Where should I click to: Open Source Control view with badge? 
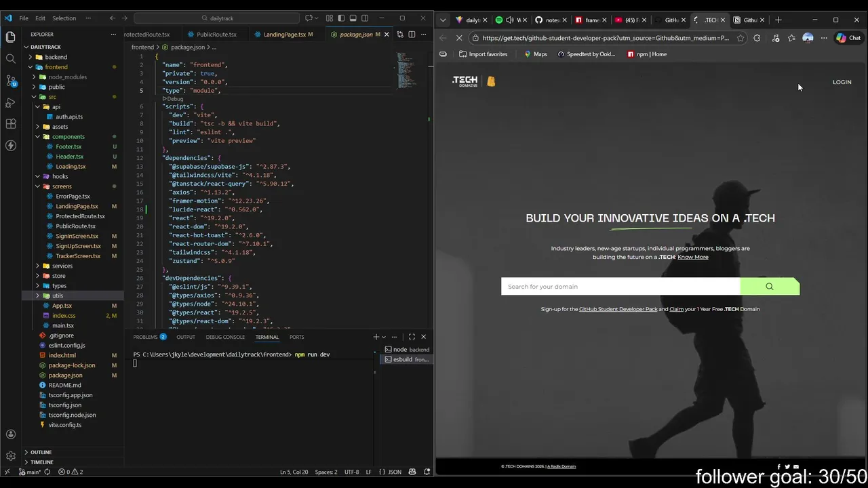(x=11, y=81)
